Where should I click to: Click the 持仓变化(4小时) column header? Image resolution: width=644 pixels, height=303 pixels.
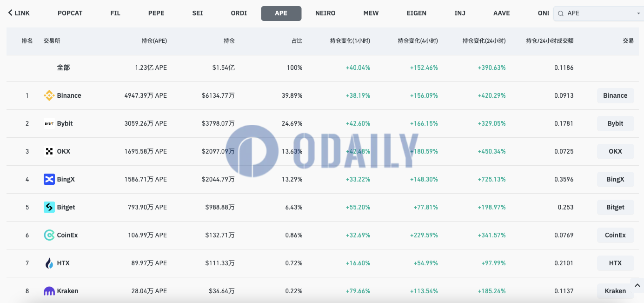coord(418,41)
